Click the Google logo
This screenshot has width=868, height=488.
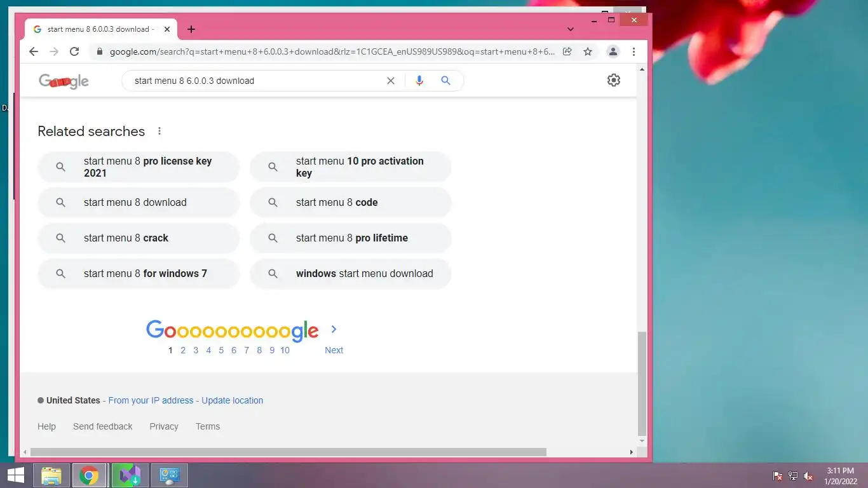tap(64, 81)
